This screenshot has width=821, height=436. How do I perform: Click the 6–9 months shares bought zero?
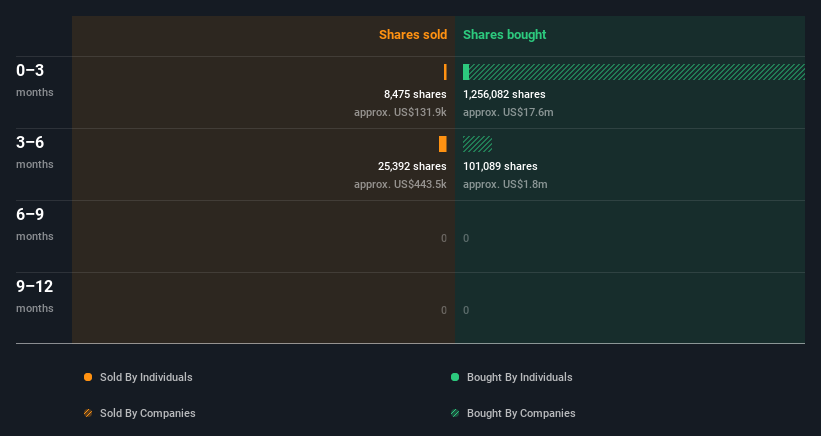pyautogui.click(x=466, y=238)
